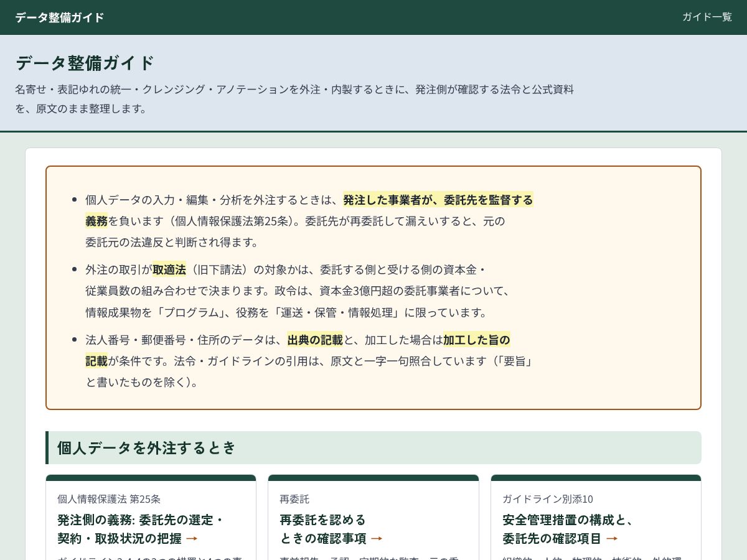Click the ガイドライン別添10 card label
Viewport: 747px width, 560px height.
tap(548, 499)
